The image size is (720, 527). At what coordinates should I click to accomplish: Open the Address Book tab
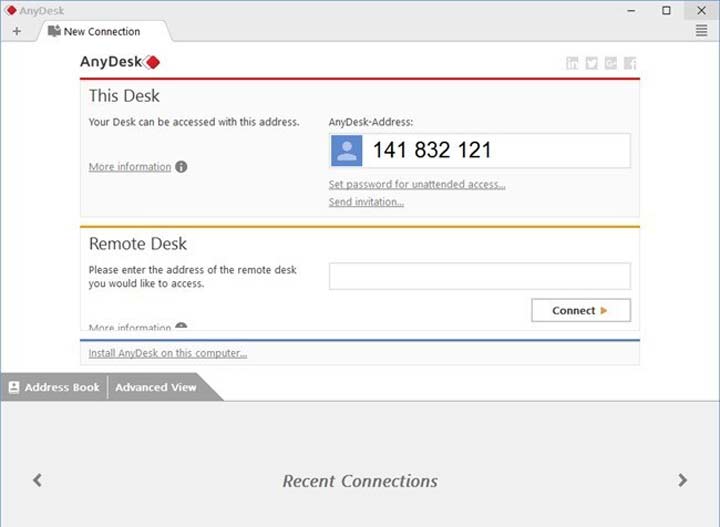pos(54,387)
